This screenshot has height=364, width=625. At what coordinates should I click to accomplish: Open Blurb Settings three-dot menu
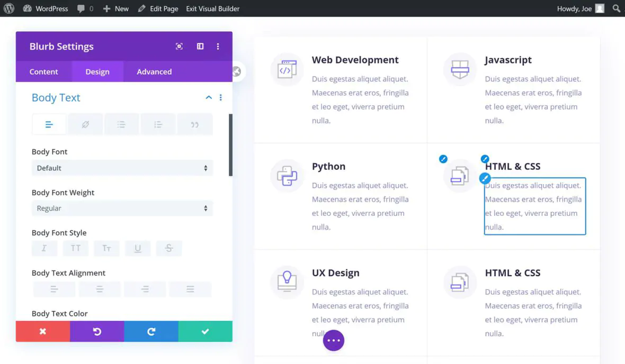218,47
